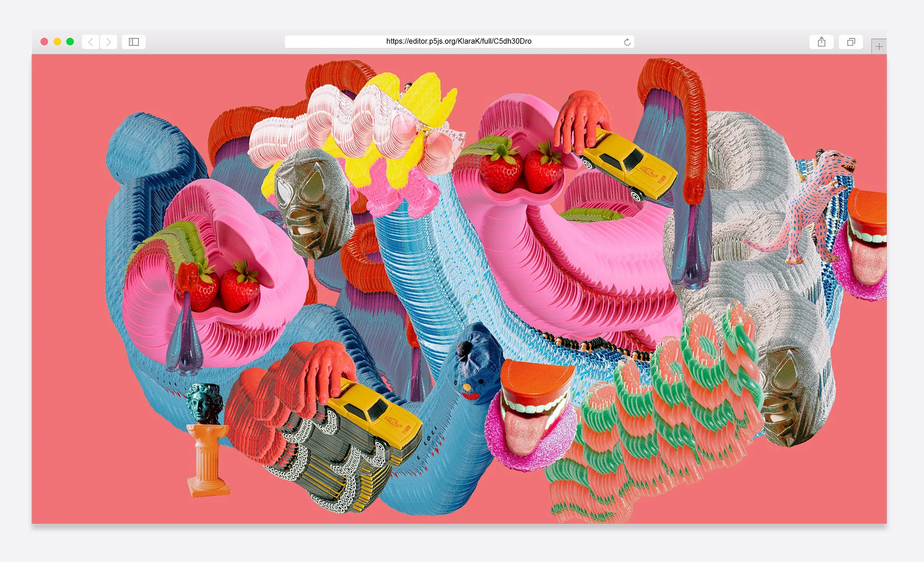The height and width of the screenshot is (562, 924).
Task: Focus the editor.p5js.org address bar
Action: pos(459,42)
